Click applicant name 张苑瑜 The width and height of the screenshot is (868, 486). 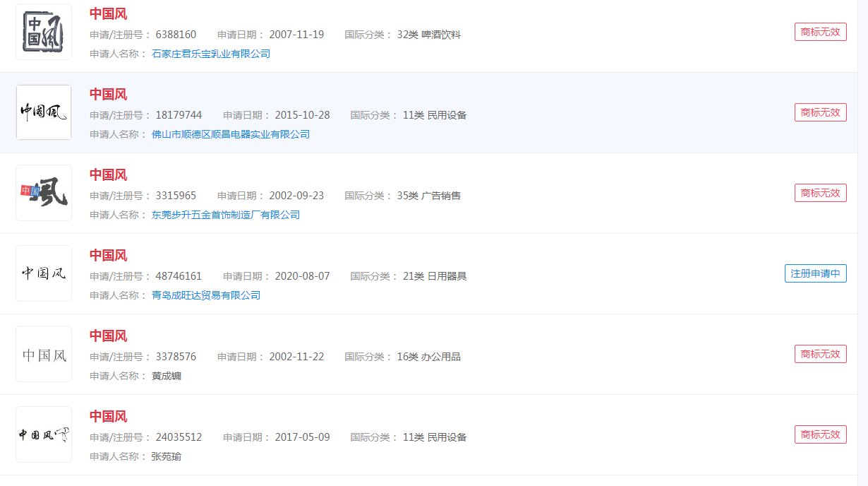[167, 456]
